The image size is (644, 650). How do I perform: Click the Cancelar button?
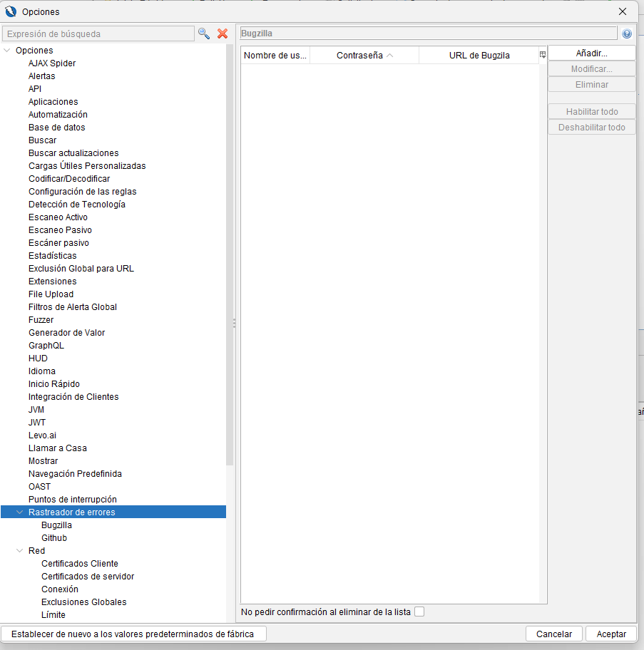[554, 634]
